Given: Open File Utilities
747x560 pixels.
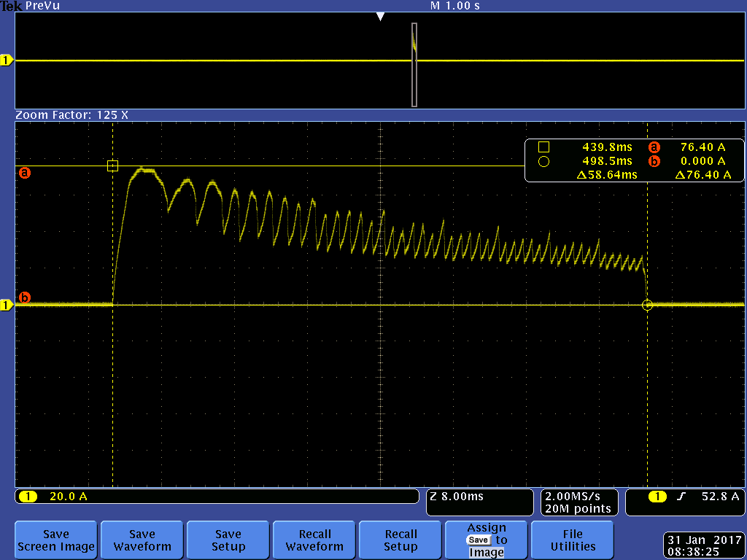Looking at the screenshot, I should point(573,540).
